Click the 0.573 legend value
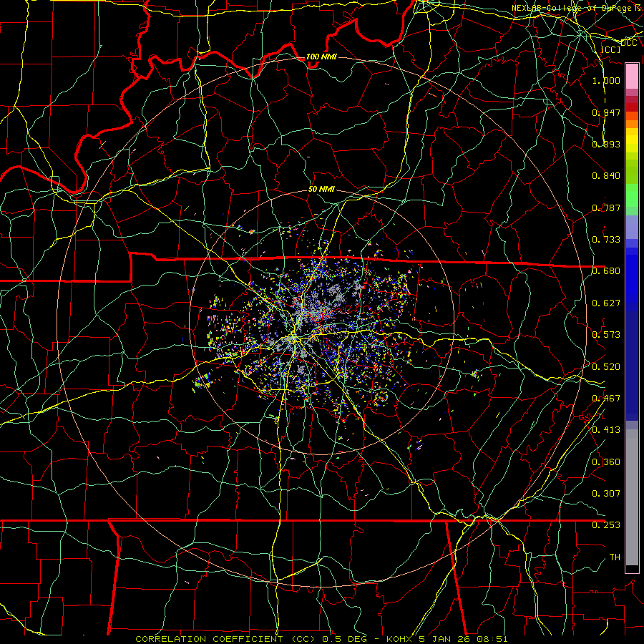 [606, 334]
